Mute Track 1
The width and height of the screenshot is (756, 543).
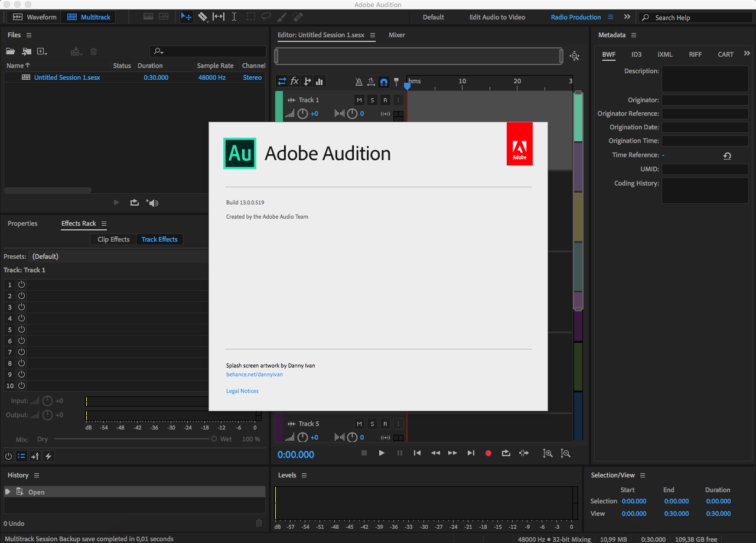[x=359, y=100]
